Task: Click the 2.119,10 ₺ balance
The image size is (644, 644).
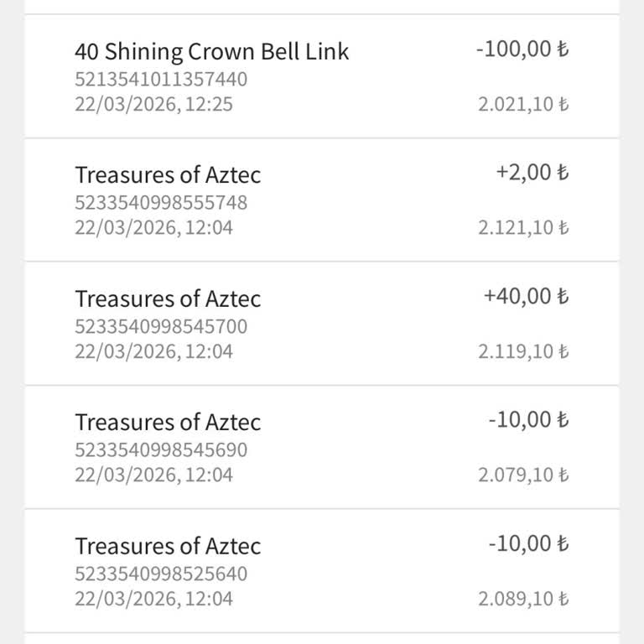Action: [523, 351]
